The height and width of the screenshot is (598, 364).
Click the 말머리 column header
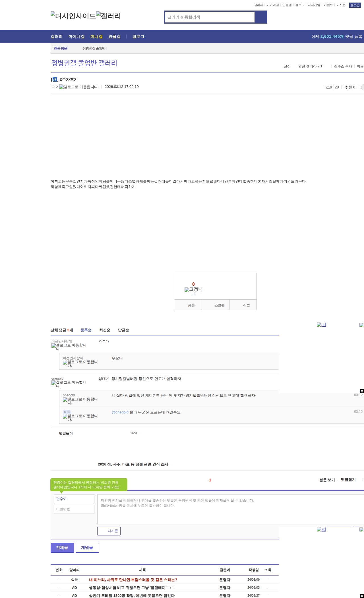75,570
